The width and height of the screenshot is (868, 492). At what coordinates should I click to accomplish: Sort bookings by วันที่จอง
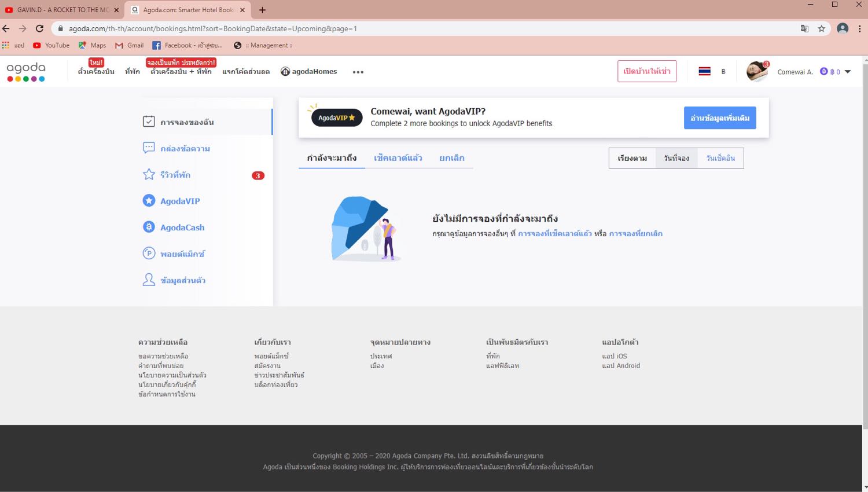(676, 158)
